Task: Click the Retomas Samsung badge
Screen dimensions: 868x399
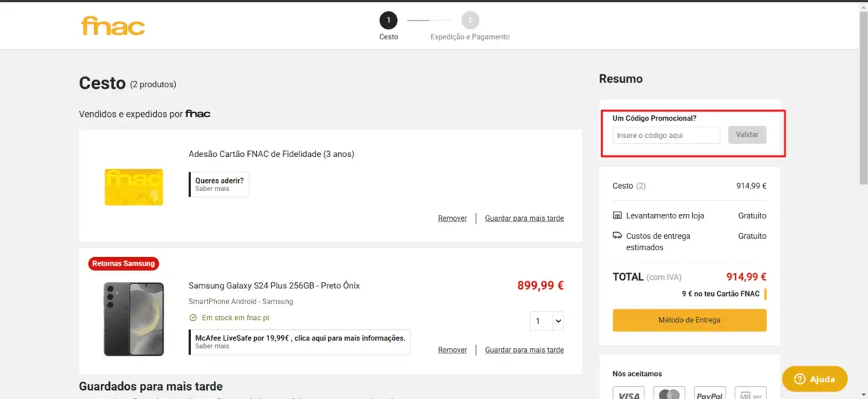Action: pyautogui.click(x=124, y=263)
